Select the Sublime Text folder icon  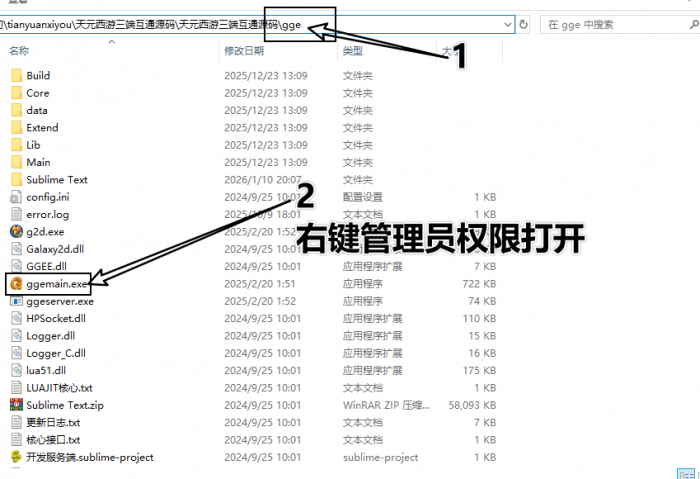[x=16, y=179]
